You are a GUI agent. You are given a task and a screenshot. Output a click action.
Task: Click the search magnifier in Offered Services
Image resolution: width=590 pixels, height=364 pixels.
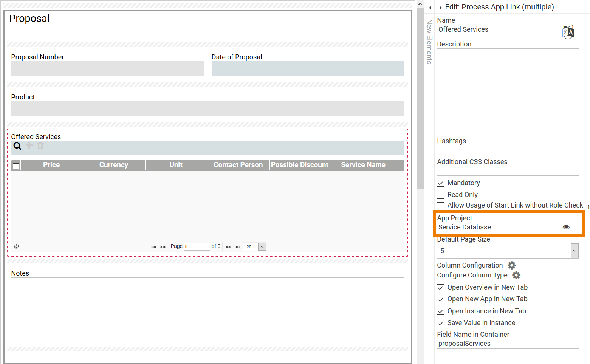(17, 146)
